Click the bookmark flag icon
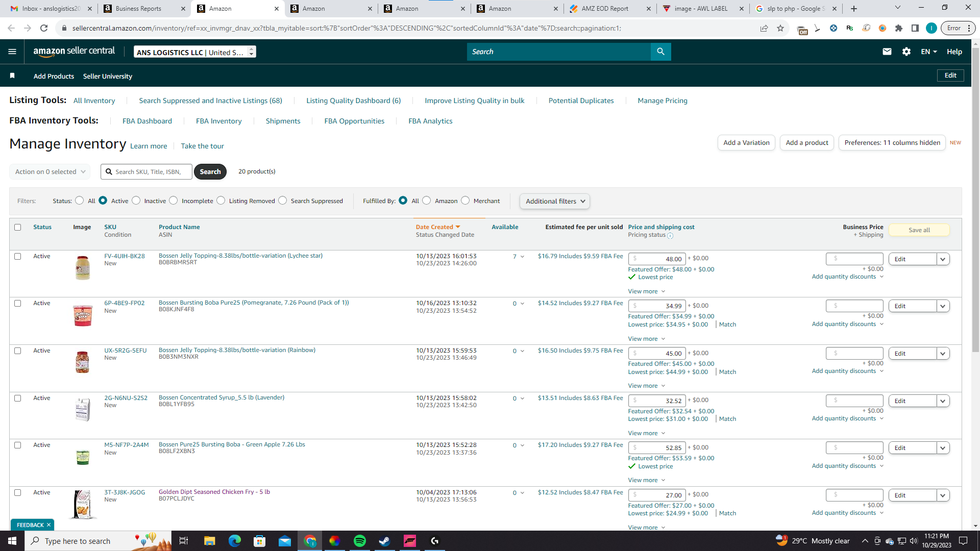This screenshot has height=551, width=980. [12, 76]
